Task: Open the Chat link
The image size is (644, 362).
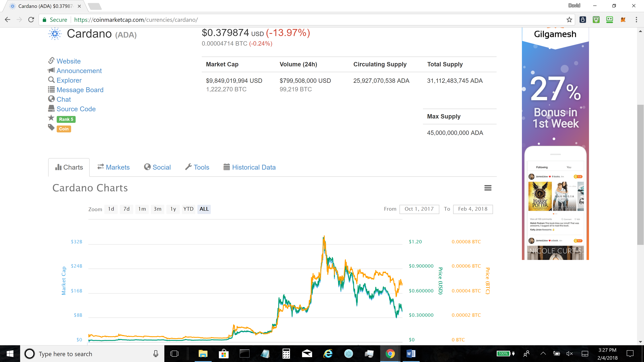Action: 64,99
